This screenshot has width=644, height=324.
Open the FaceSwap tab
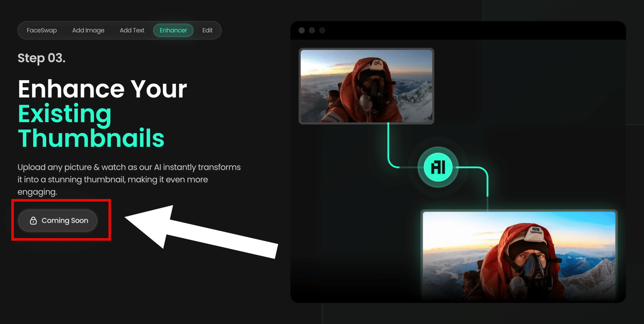pyautogui.click(x=42, y=31)
